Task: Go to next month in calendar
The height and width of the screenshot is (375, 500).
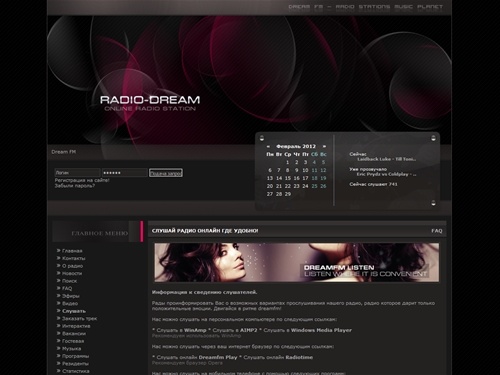Action: (324, 146)
